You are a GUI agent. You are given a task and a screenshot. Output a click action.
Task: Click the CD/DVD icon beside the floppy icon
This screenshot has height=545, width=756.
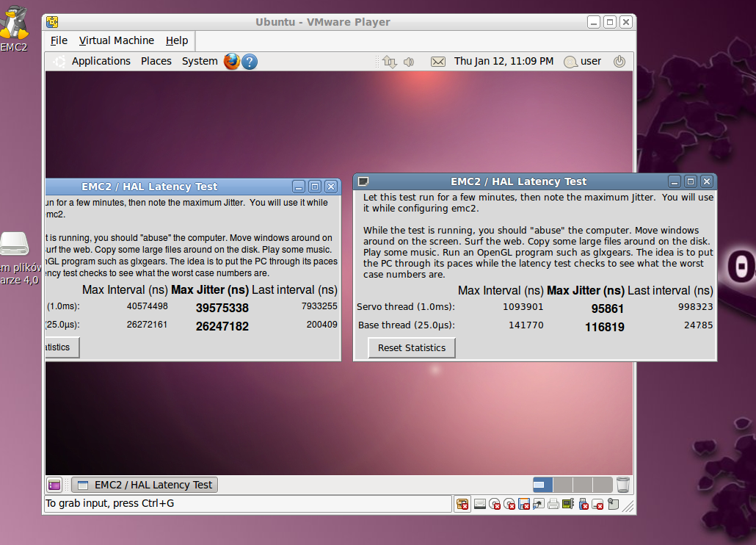(x=509, y=504)
